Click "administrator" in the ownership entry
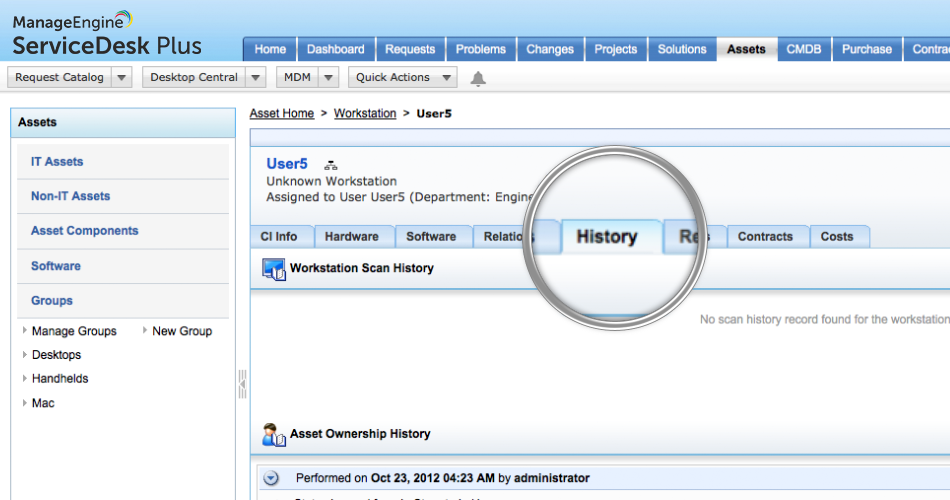 tap(551, 478)
